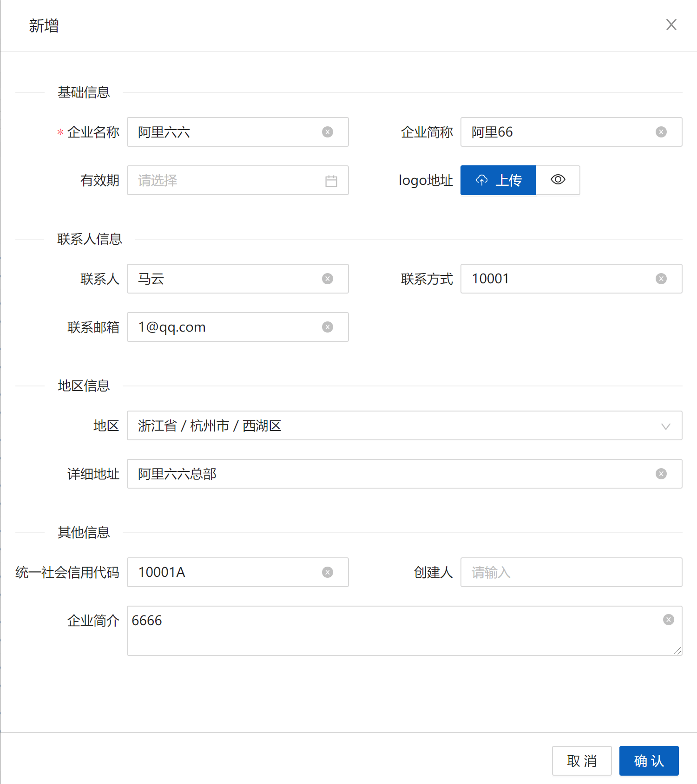This screenshot has height=784, width=697.
Task: Close the 新增 dialog
Action: tap(671, 25)
